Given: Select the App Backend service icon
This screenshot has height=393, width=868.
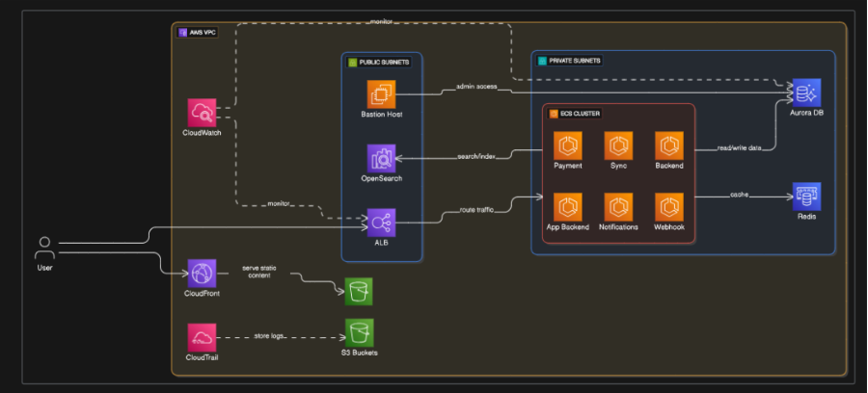Looking at the screenshot, I should click(568, 207).
